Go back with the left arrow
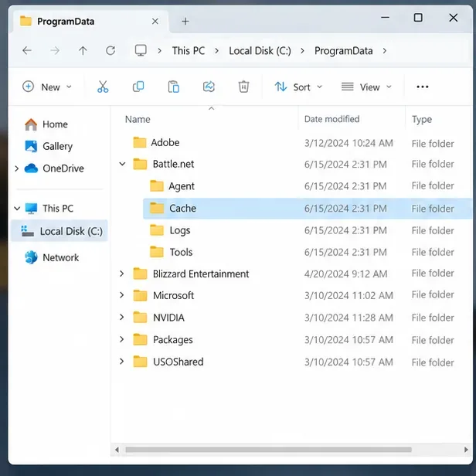 click(27, 50)
